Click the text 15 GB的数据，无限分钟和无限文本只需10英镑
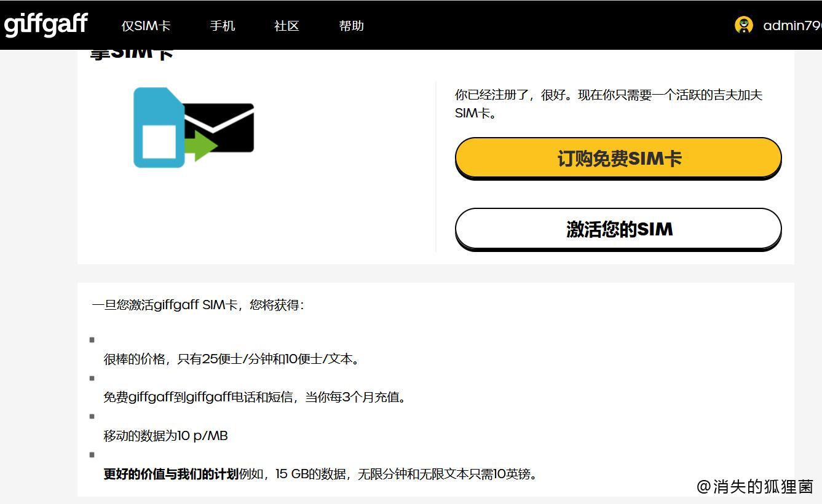This screenshot has height=504, width=822. (406, 474)
